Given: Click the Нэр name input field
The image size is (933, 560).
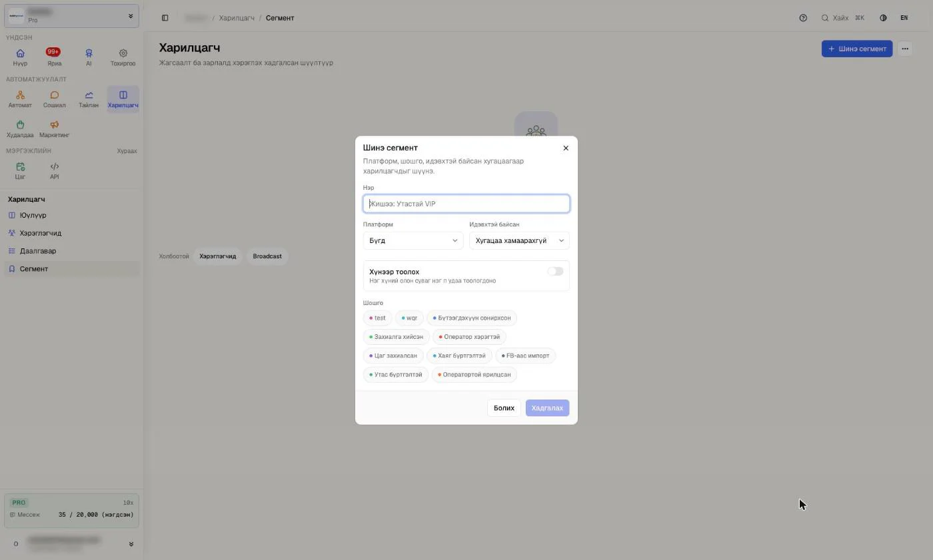Looking at the screenshot, I should [467, 204].
